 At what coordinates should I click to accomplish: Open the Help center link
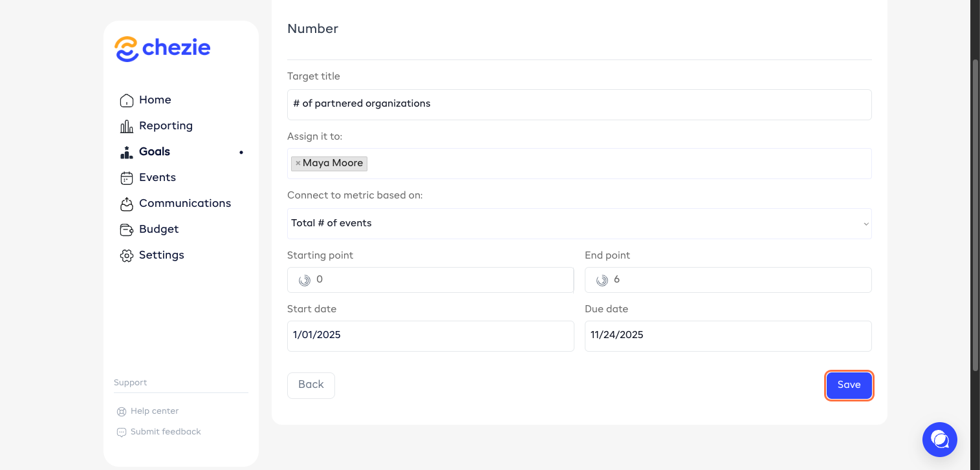154,411
